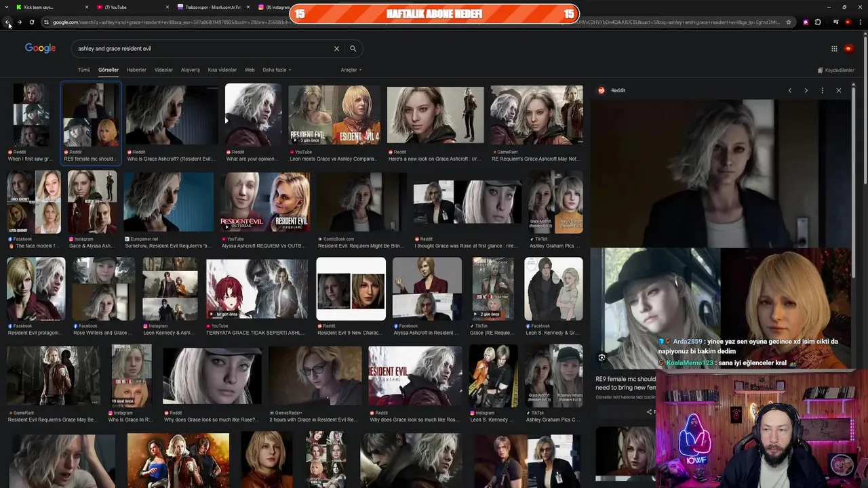Open Eurogamer 'Somehow, Resident Evil Requiem's' result
The width and height of the screenshot is (868, 488).
pyautogui.click(x=168, y=210)
